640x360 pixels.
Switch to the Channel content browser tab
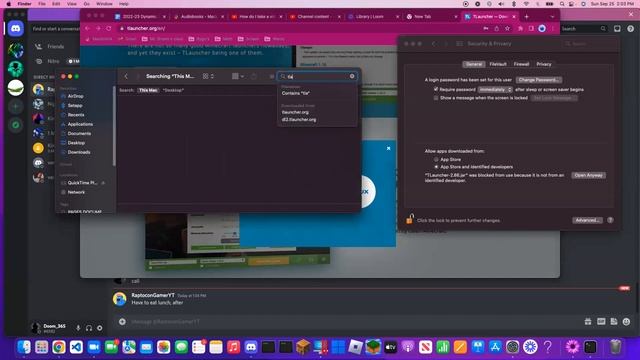314,17
